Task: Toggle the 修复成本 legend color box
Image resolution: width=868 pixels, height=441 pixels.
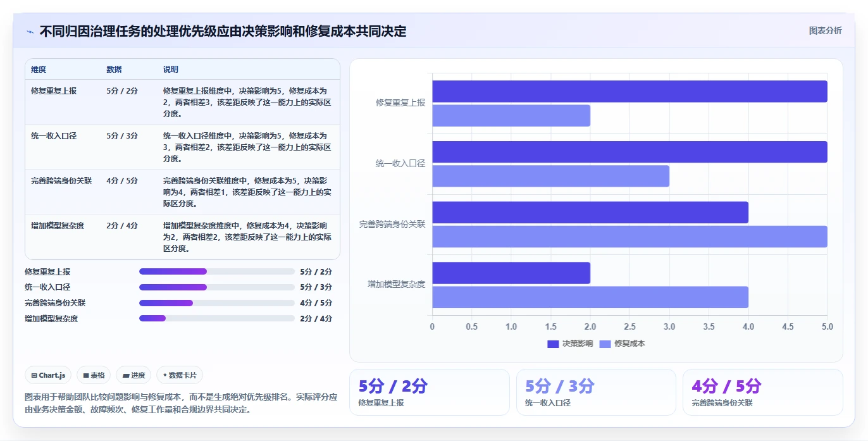Action: (605, 344)
